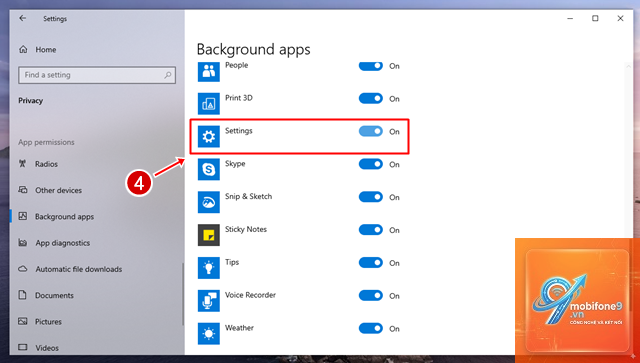Disable Tips background toggle
This screenshot has height=363, width=640.
pos(371,263)
